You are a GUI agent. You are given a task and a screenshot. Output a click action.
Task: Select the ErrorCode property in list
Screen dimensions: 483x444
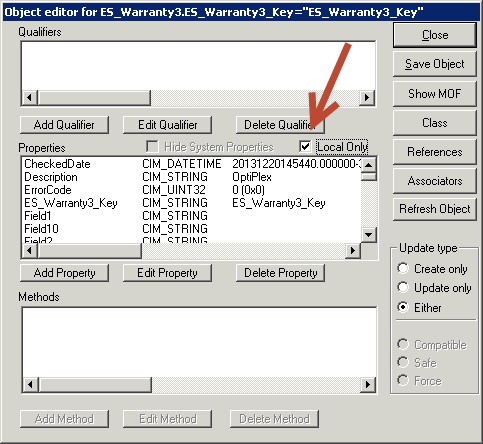click(192, 190)
